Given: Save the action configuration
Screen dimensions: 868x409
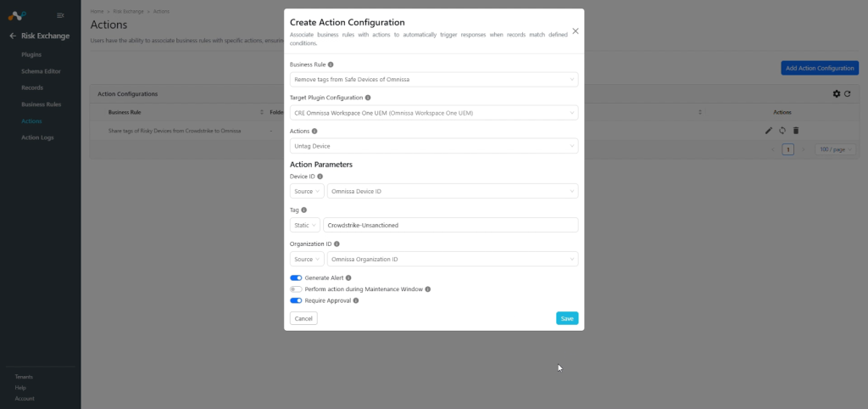Looking at the screenshot, I should [567, 318].
